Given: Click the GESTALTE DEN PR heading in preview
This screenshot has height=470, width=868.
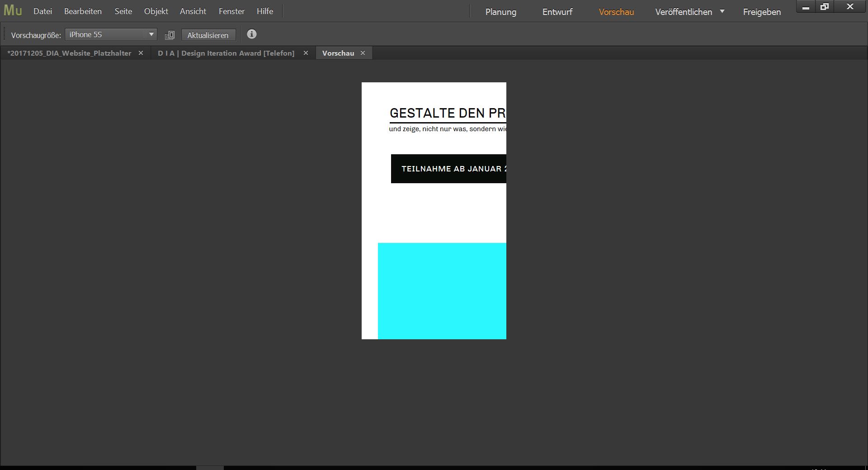Looking at the screenshot, I should coord(448,113).
